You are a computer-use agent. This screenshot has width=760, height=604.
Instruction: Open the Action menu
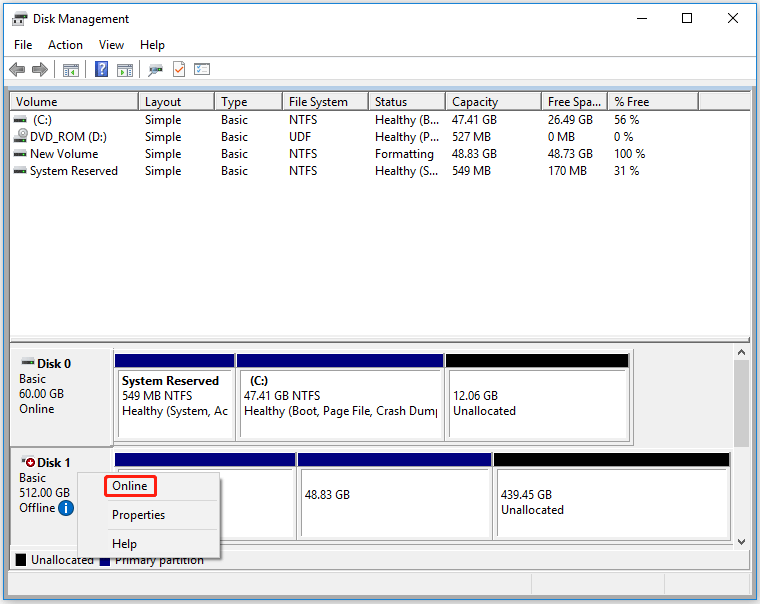pos(66,45)
